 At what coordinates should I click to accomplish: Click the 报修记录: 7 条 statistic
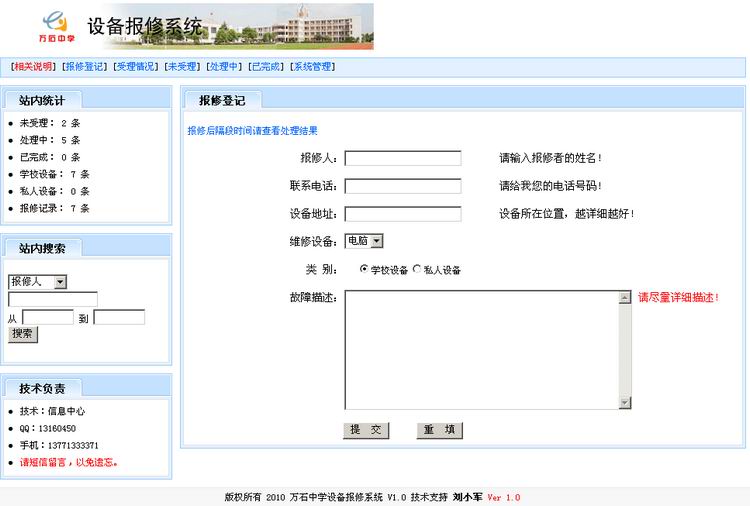pyautogui.click(x=55, y=209)
